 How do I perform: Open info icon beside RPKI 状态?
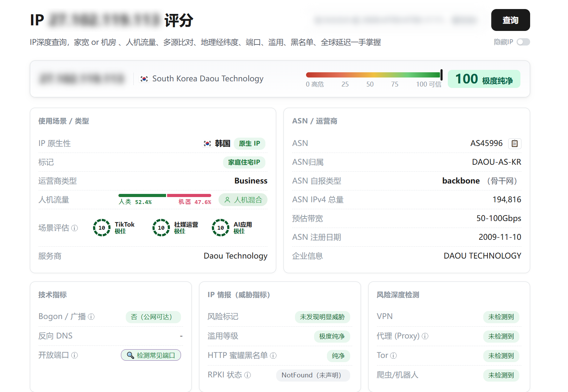pos(248,375)
